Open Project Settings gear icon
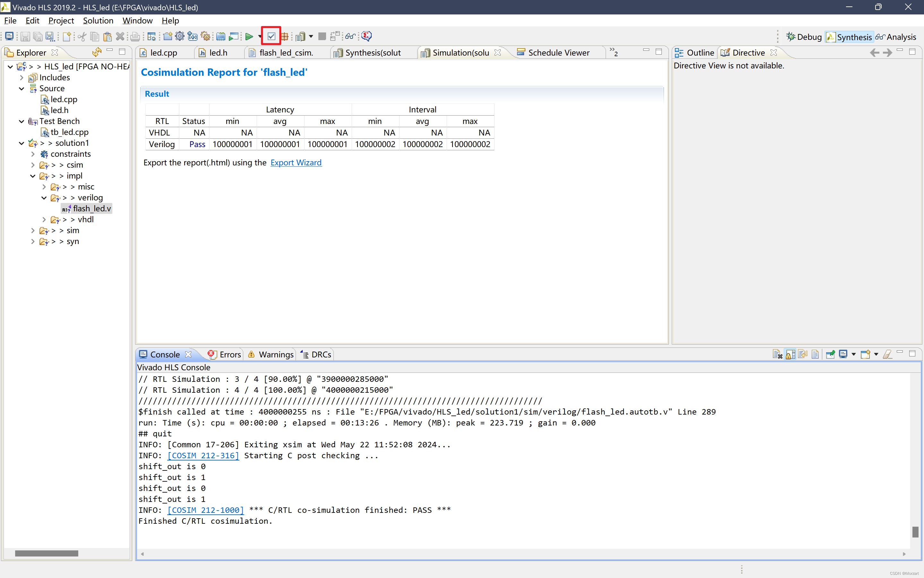The height and width of the screenshot is (578, 924). point(179,36)
